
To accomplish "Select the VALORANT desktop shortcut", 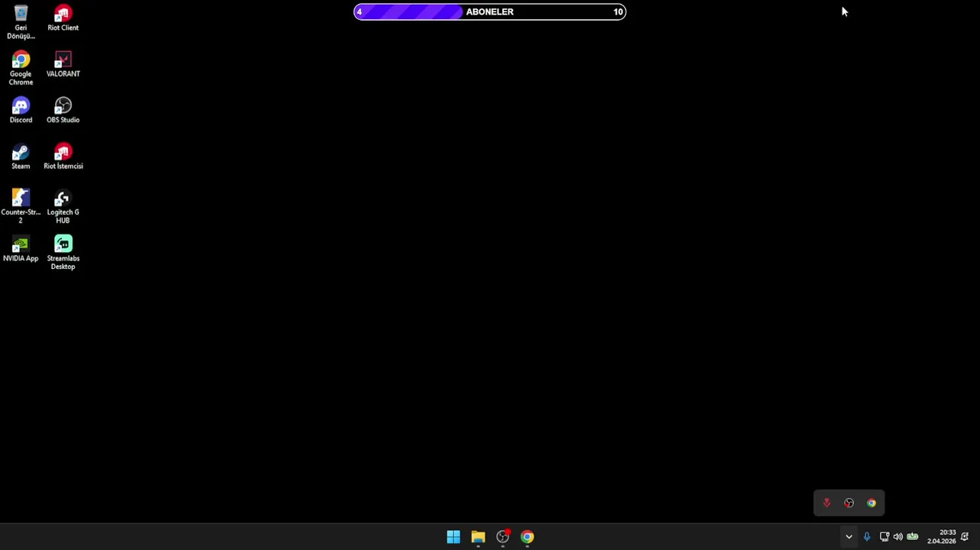I will tap(63, 64).
